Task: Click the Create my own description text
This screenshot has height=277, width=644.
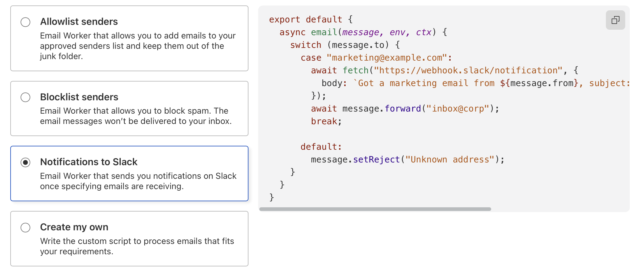Action: (137, 246)
